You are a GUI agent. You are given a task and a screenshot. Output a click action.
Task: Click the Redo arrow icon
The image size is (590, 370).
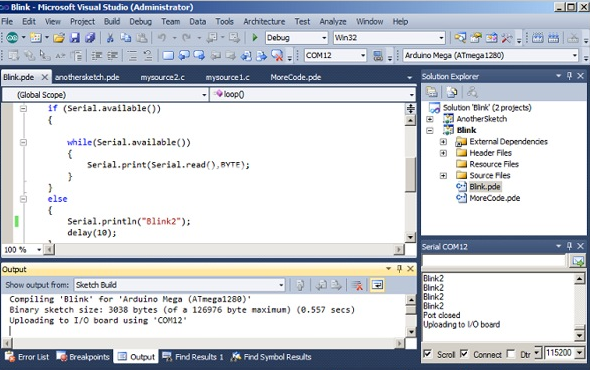point(186,38)
